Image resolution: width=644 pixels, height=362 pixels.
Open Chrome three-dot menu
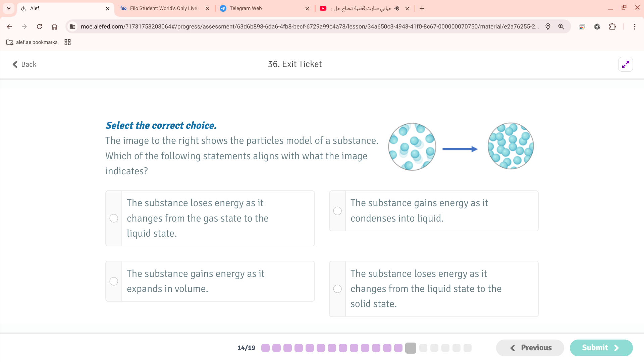click(x=634, y=26)
